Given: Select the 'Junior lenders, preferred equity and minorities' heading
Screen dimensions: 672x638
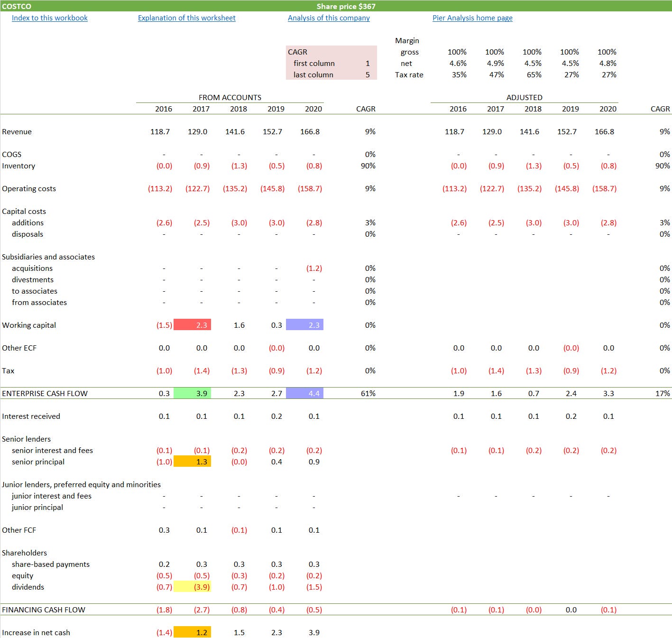Looking at the screenshot, I should tap(81, 484).
